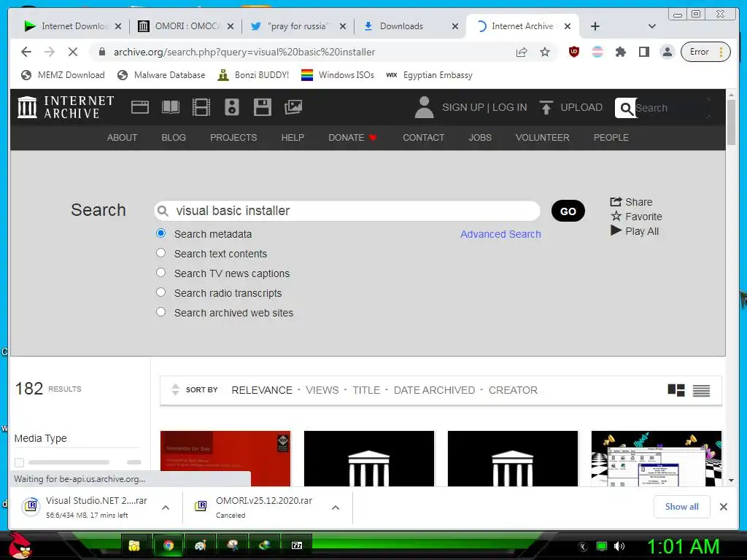747x560 pixels.
Task: Go back using the browser back arrow
Action: coord(26,52)
